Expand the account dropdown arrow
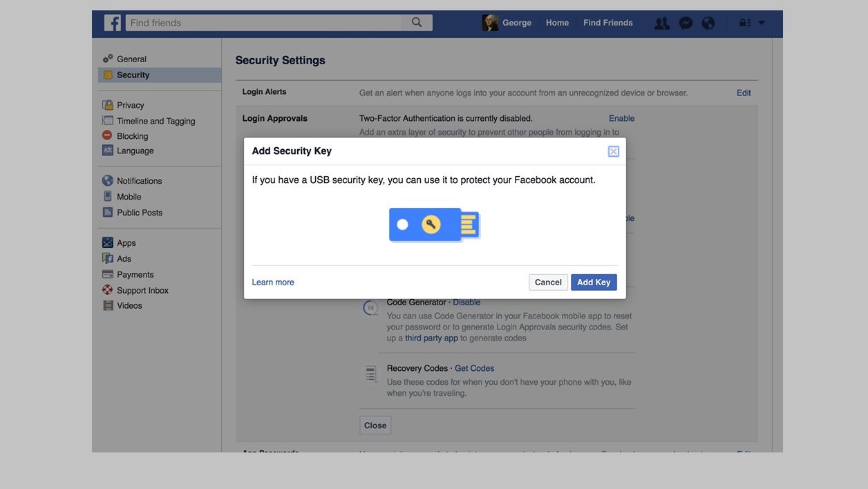 pyautogui.click(x=762, y=23)
